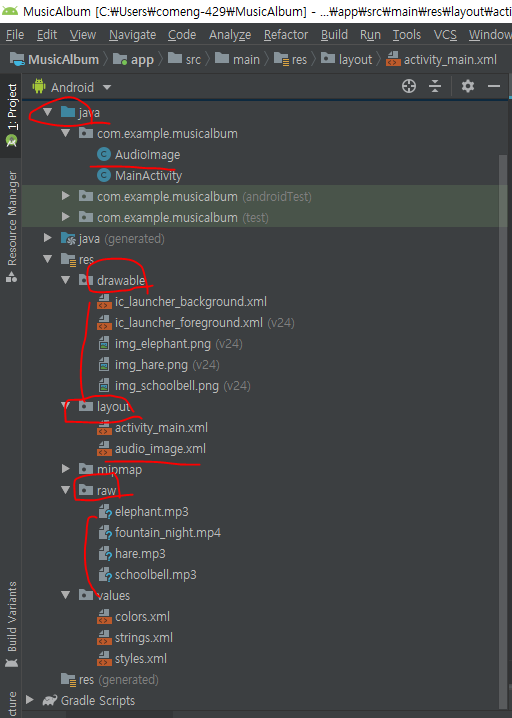Screen dimensions: 512x718
Task: Open the Tools menu
Action: pos(407,35)
